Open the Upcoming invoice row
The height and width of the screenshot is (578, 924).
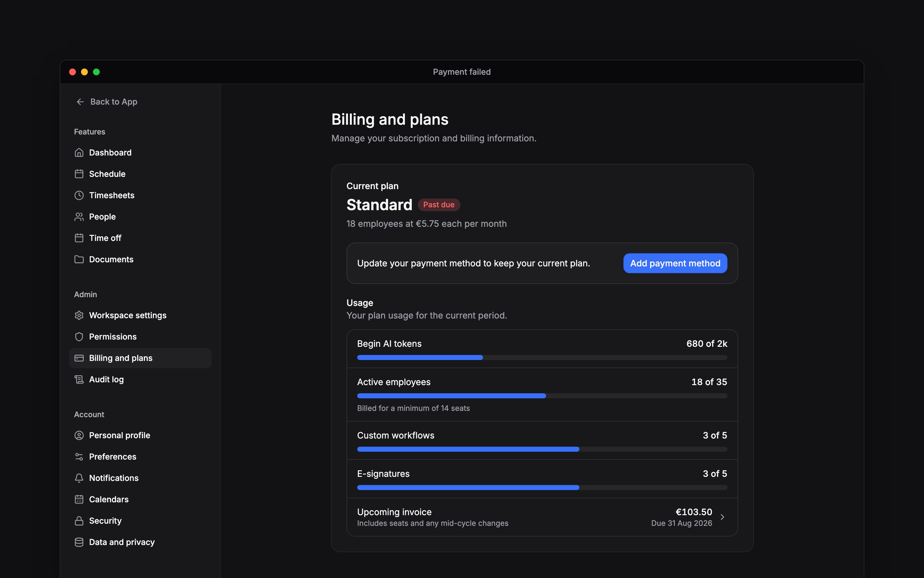[542, 517]
